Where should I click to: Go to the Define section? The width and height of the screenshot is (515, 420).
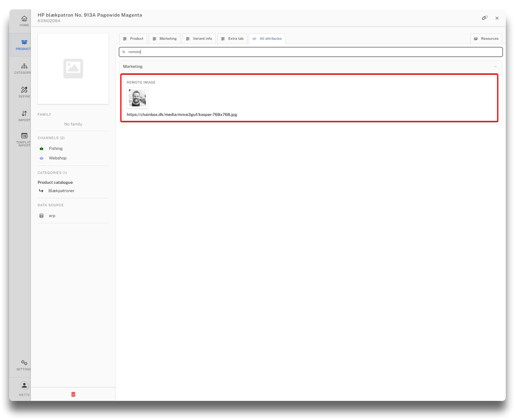point(24,92)
